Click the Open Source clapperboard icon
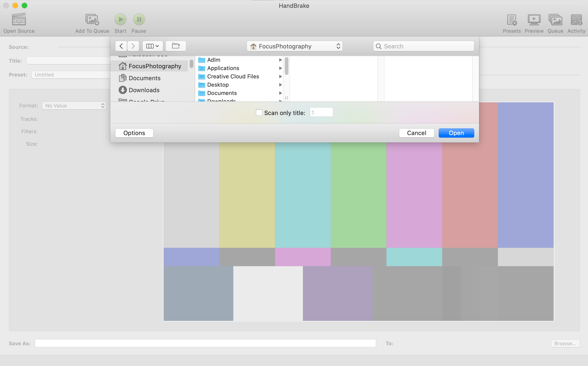 pos(19,19)
